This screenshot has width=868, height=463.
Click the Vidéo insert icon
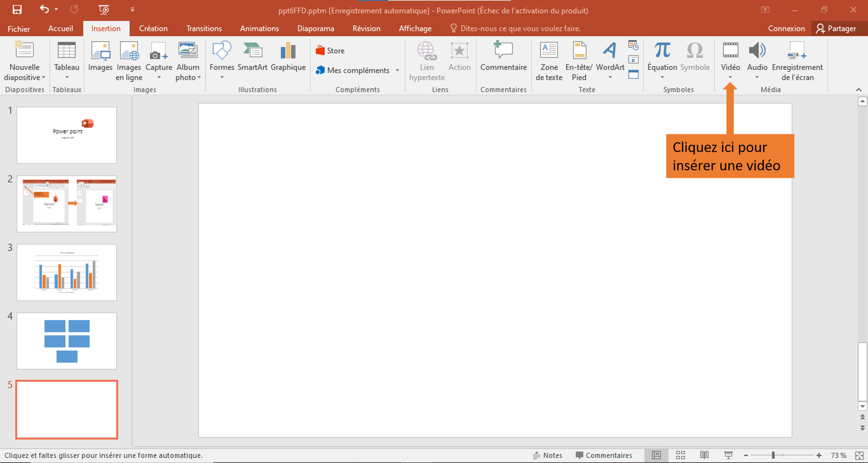(730, 50)
